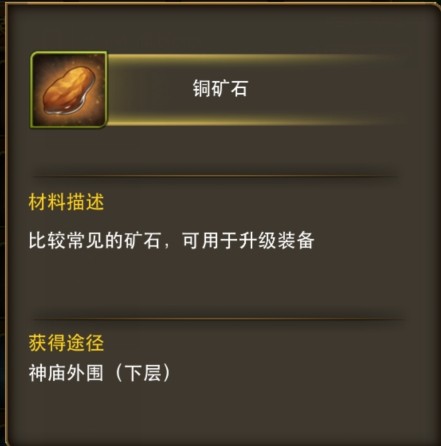441x446 pixels.
Task: Click the description text 比较常见的矿石
Action: tap(95, 240)
